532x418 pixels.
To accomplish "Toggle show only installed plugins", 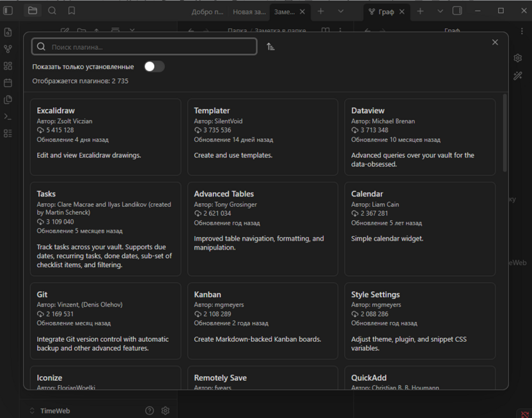I will pos(153,67).
